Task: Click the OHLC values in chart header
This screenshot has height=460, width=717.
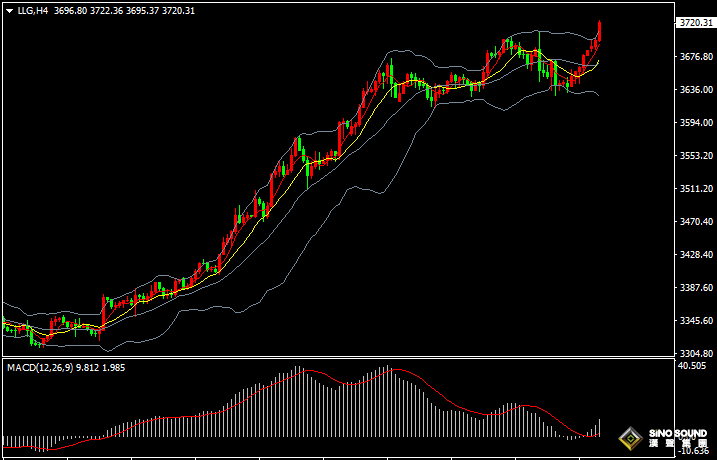Action: [124, 11]
